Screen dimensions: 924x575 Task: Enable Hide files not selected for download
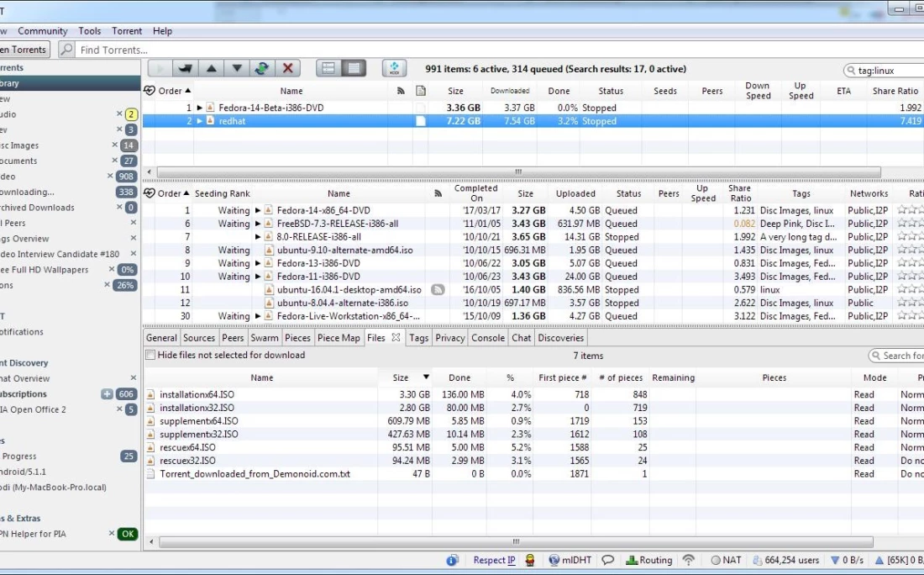coord(150,356)
